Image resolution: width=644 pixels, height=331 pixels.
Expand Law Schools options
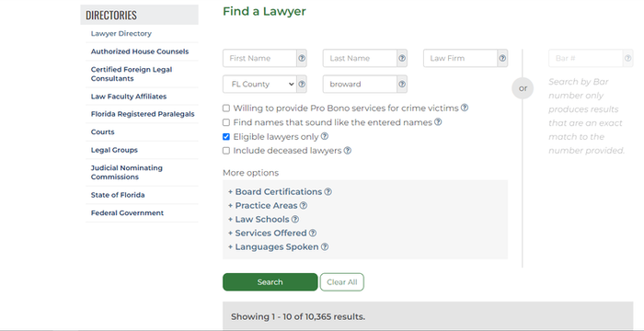pyautogui.click(x=259, y=220)
